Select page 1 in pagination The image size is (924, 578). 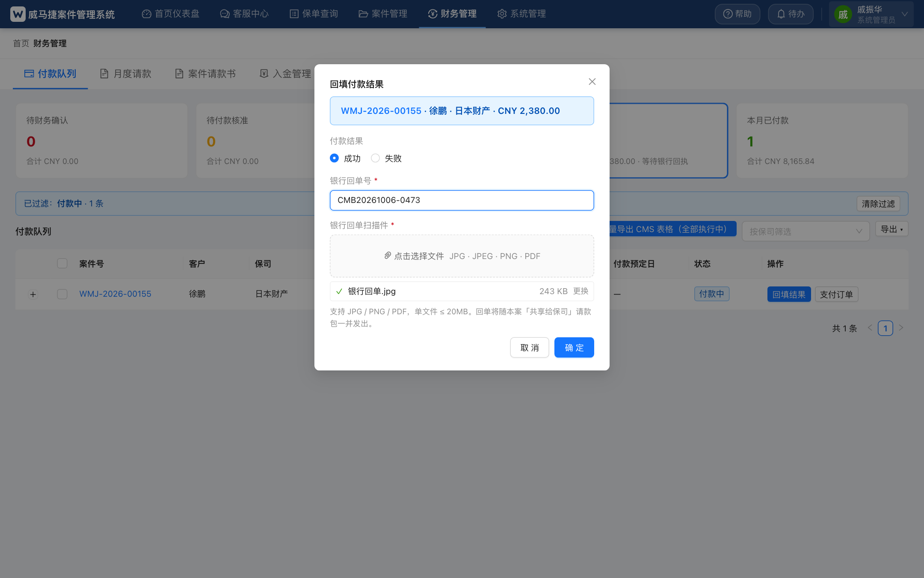[x=885, y=328]
